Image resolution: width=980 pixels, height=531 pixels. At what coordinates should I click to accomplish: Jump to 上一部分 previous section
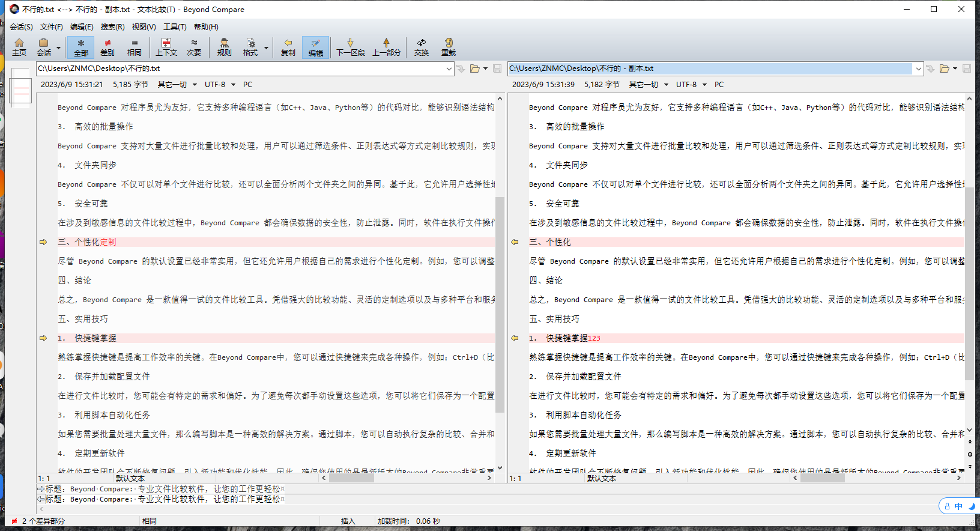point(386,47)
